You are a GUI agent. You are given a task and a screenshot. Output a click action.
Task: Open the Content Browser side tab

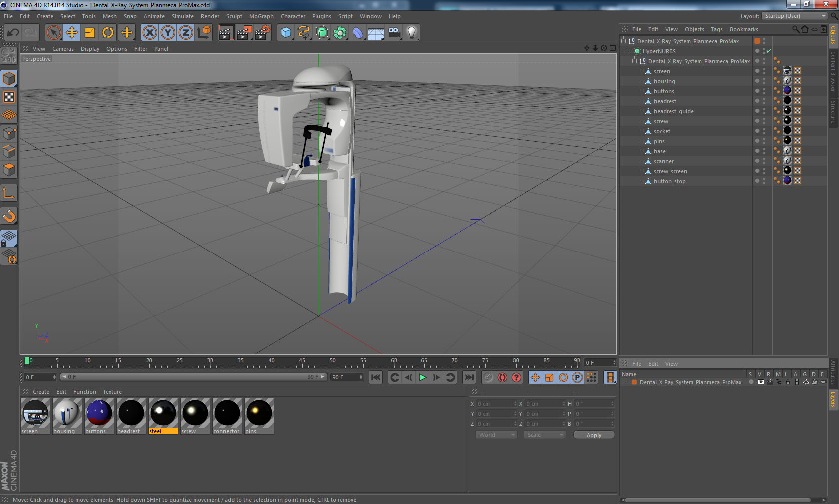(833, 71)
